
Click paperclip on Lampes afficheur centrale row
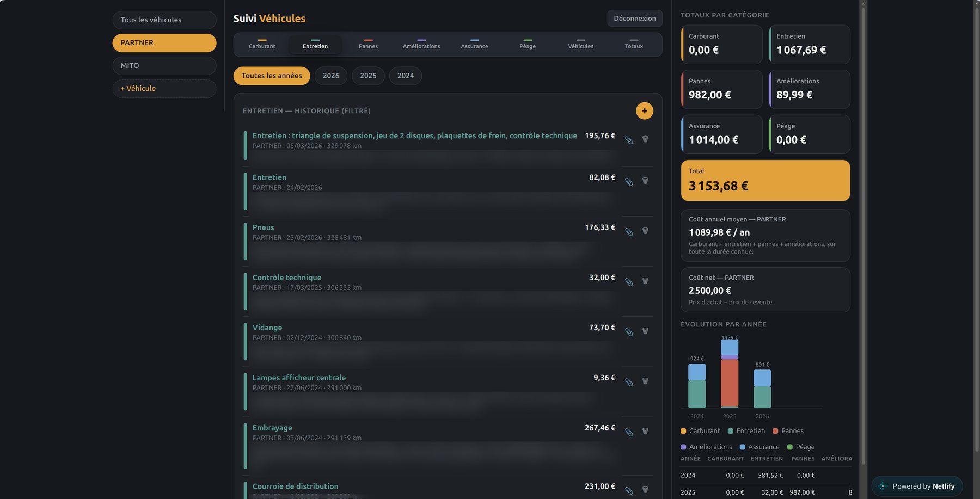pos(629,382)
